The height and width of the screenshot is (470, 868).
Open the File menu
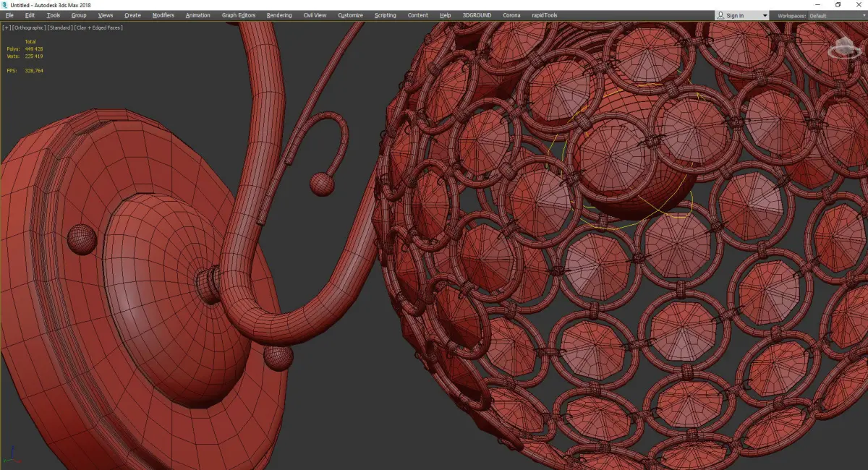(x=9, y=15)
